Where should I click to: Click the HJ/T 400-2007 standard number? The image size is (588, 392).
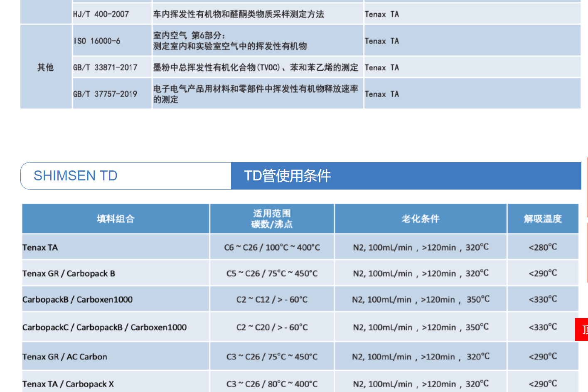pyautogui.click(x=101, y=14)
